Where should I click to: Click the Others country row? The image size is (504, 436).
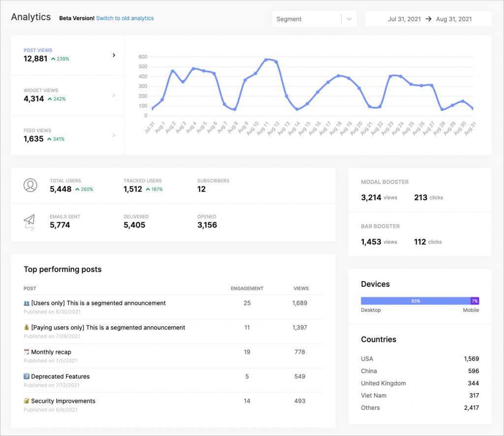tap(420, 408)
